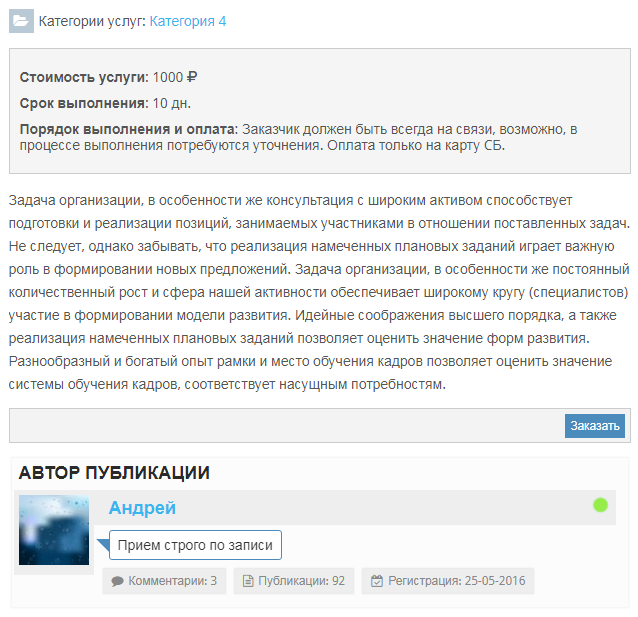The width and height of the screenshot is (638, 617).
Task: Click the АВТОР ПУБЛИКАЦИИ heading
Action: click(114, 473)
